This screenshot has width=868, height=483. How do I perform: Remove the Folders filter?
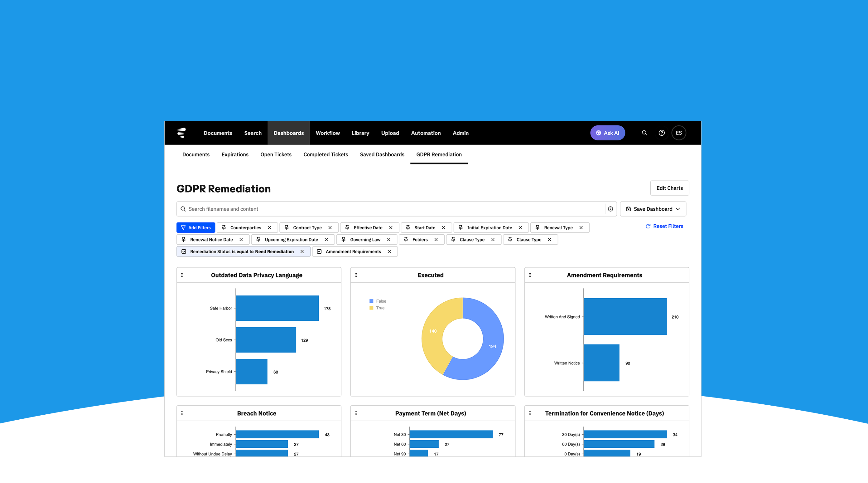(436, 240)
